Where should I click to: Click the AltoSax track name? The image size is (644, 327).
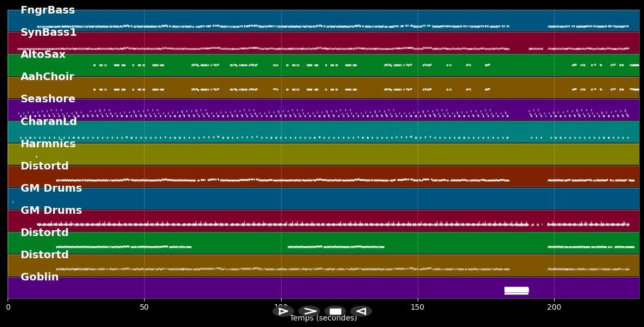click(43, 55)
